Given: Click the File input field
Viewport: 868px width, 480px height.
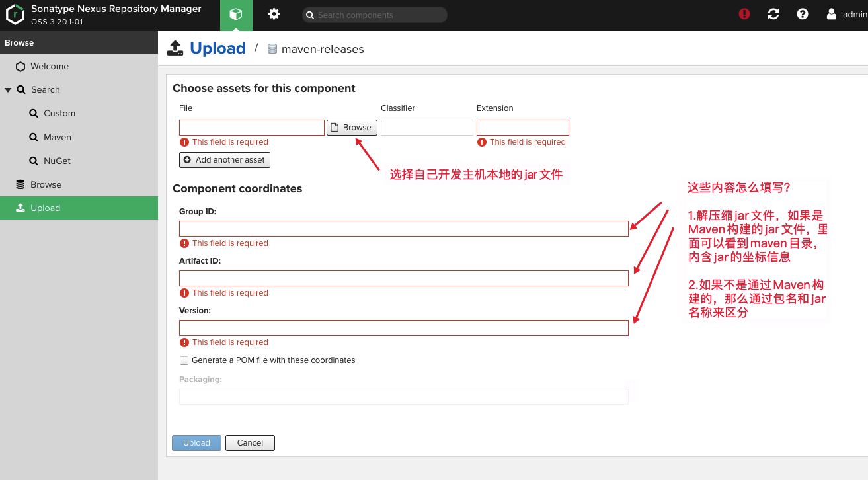Looking at the screenshot, I should [252, 128].
